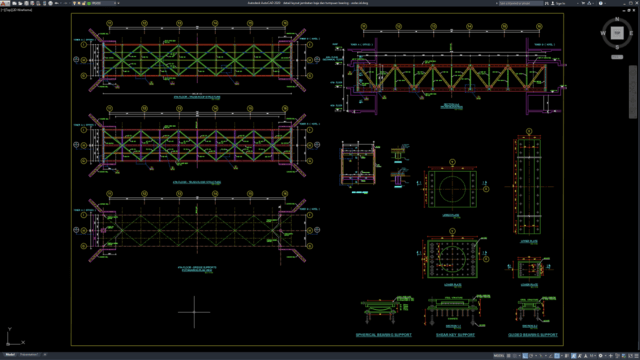
Task: Open the Sign In dropdown arrow
Action: pyautogui.click(x=578, y=3)
